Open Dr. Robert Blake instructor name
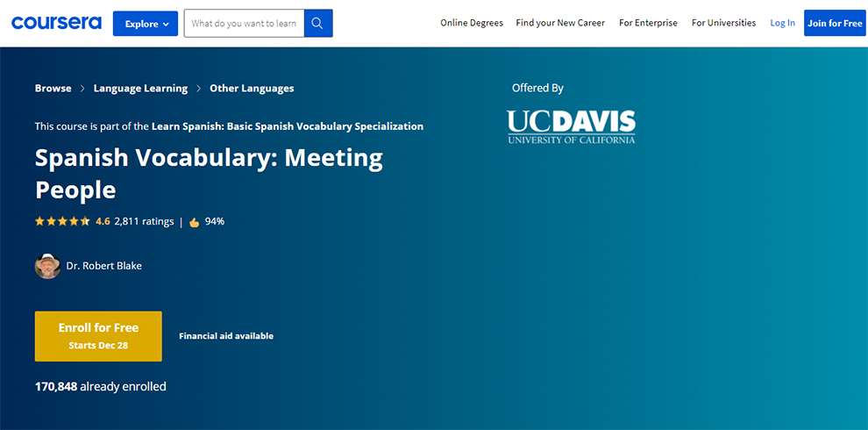The width and height of the screenshot is (868, 430). (x=104, y=266)
